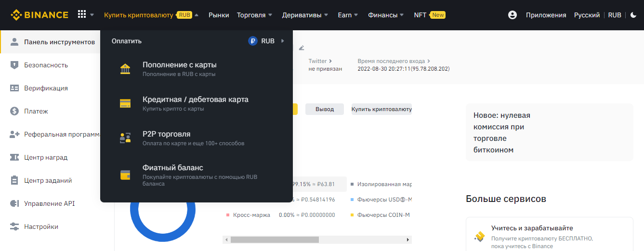Click the не привязан Twitter status
Viewport: 644px width, 251px height.
click(325, 69)
